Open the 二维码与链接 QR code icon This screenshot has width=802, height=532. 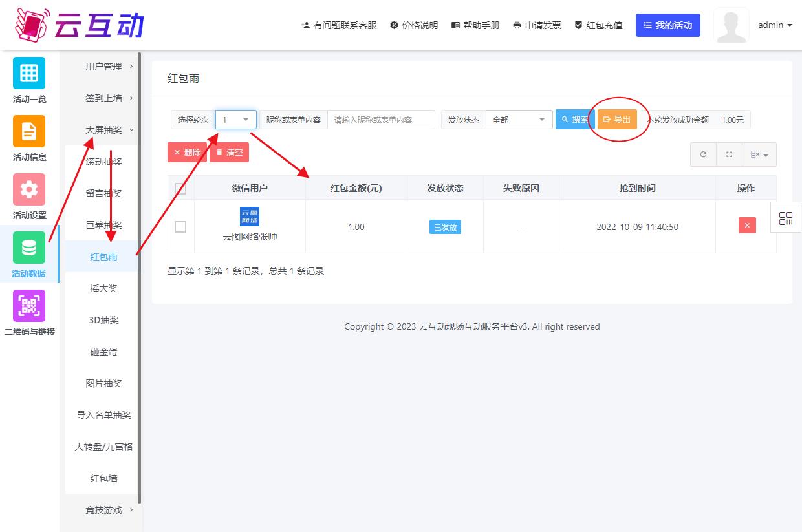pyautogui.click(x=29, y=306)
